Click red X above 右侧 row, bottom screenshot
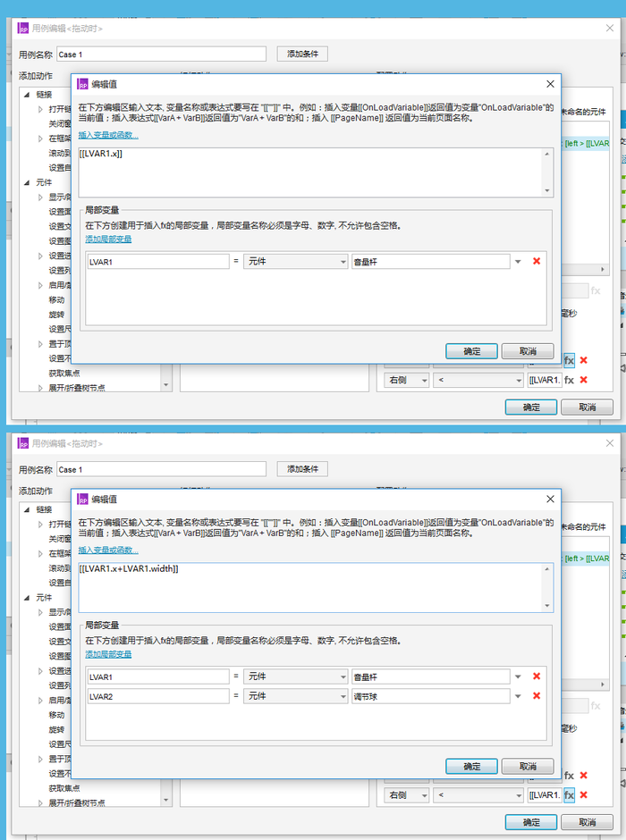The height and width of the screenshot is (840, 626). [584, 775]
